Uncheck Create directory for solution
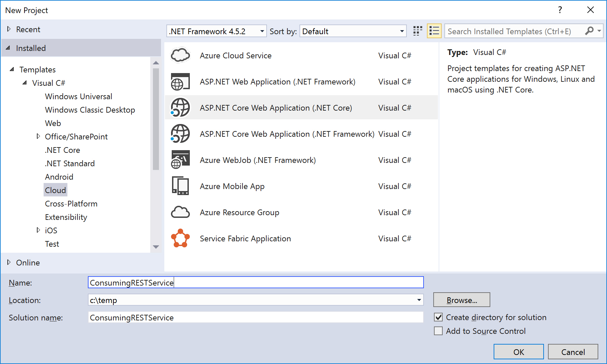 pos(438,317)
